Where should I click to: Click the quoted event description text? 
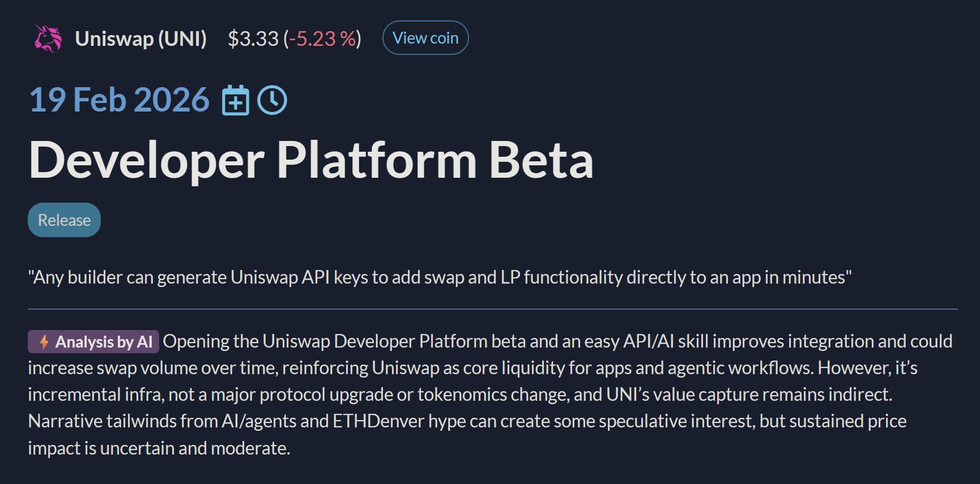440,277
